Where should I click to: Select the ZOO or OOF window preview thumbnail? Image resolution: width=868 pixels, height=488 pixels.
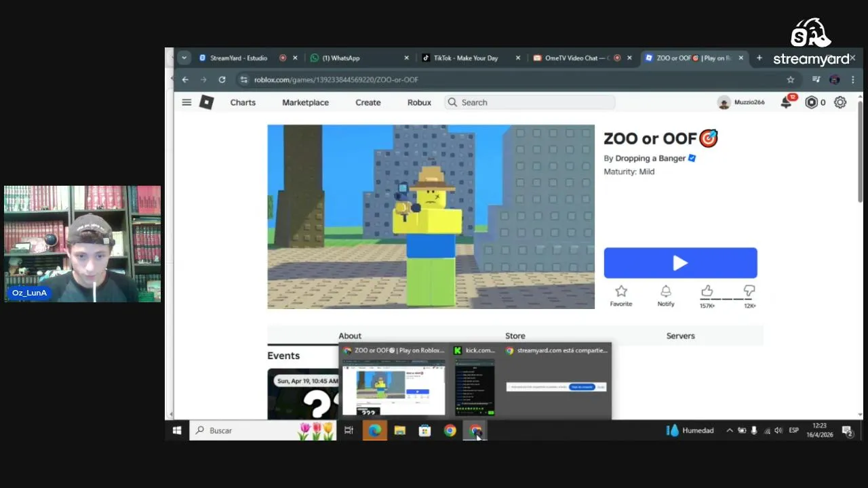tap(393, 381)
